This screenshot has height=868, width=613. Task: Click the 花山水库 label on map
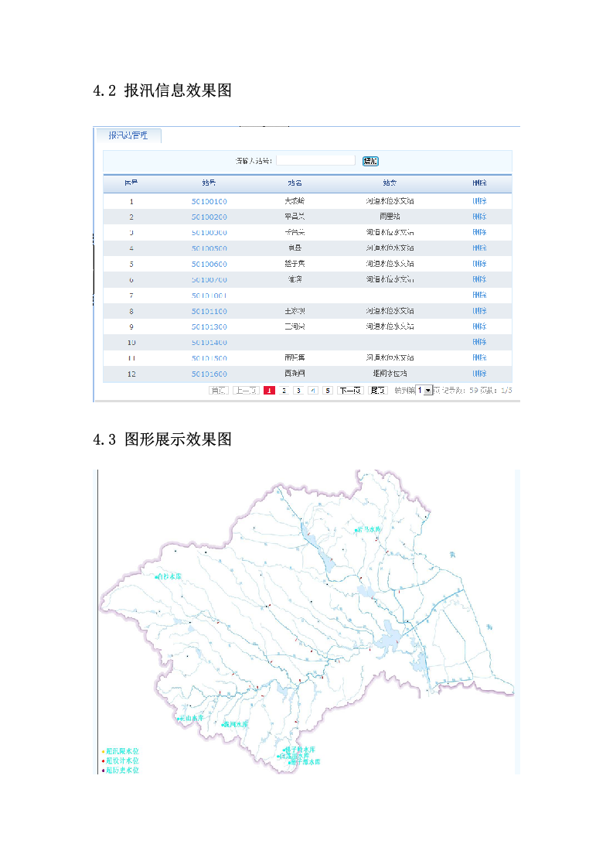(191, 718)
